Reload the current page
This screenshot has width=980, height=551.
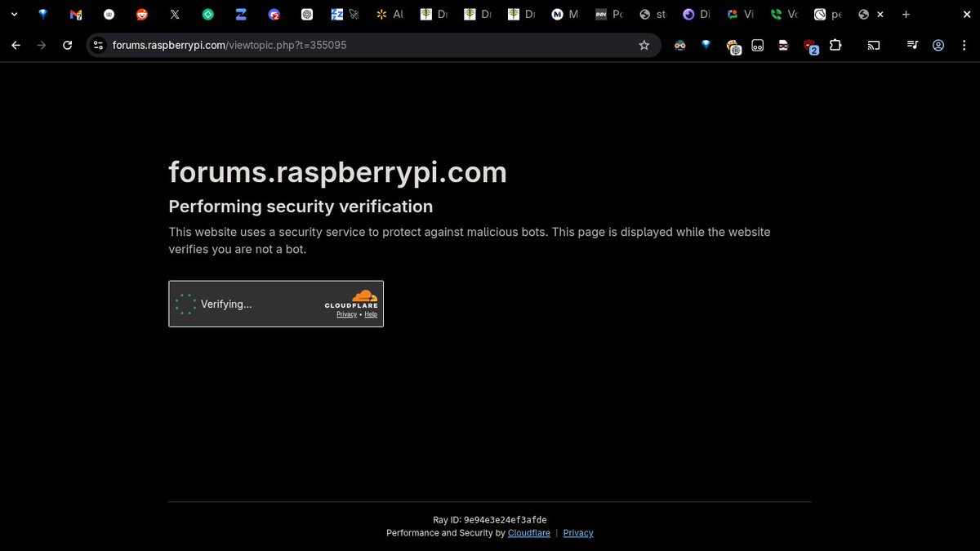click(68, 45)
